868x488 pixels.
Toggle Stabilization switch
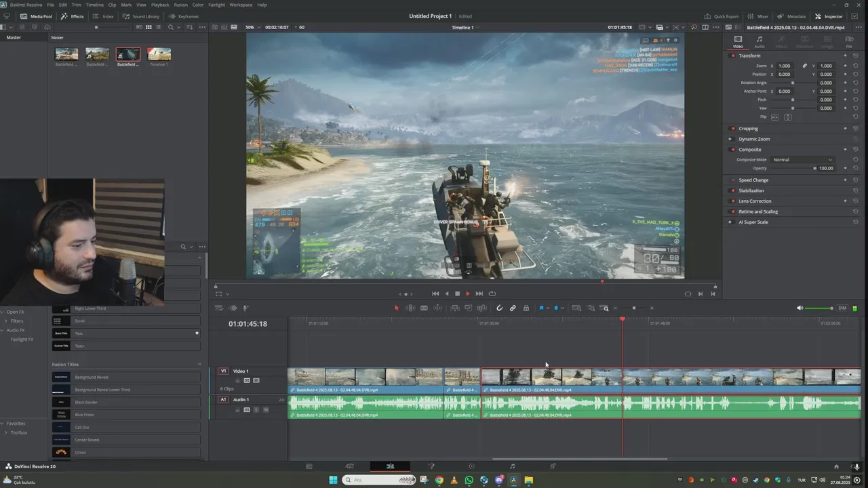[x=732, y=190]
